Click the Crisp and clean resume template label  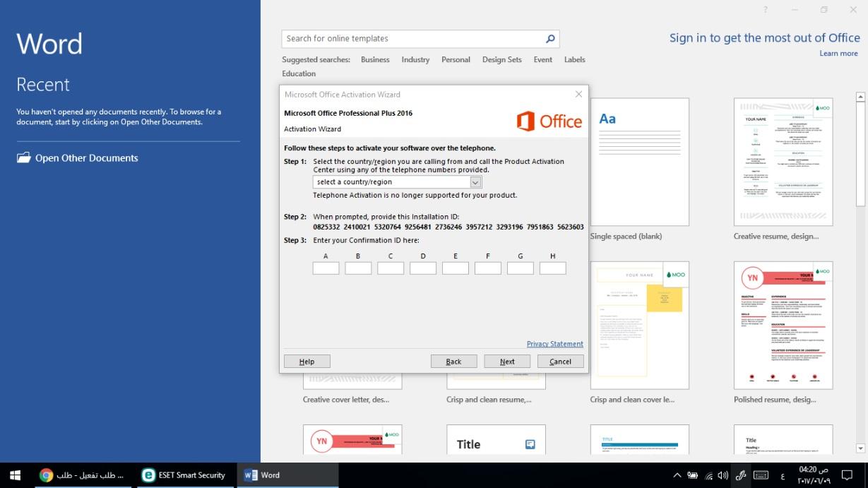tap(489, 400)
